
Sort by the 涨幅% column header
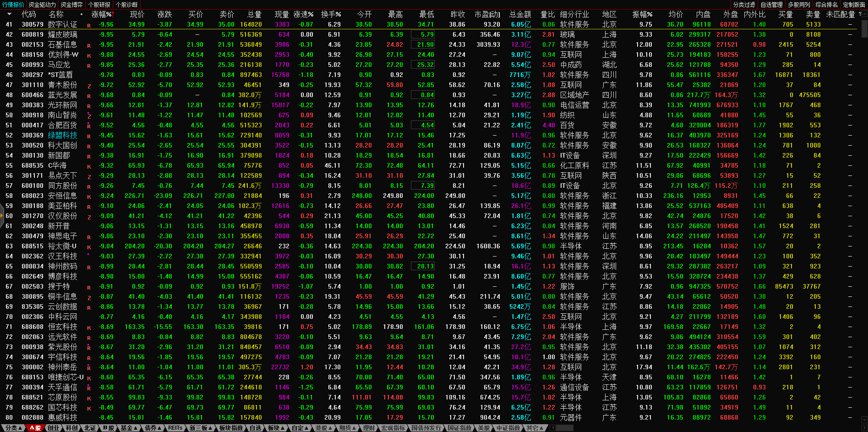[102, 15]
